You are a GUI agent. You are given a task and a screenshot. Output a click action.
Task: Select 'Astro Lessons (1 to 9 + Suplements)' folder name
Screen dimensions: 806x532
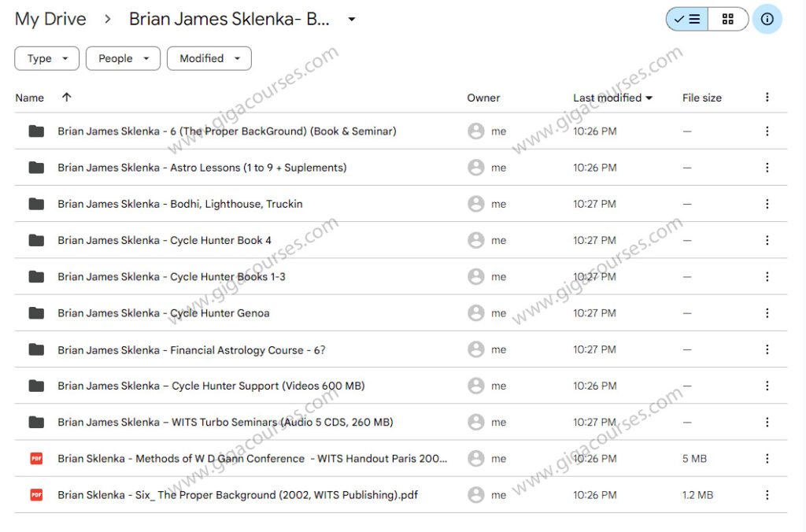pyautogui.click(x=202, y=168)
